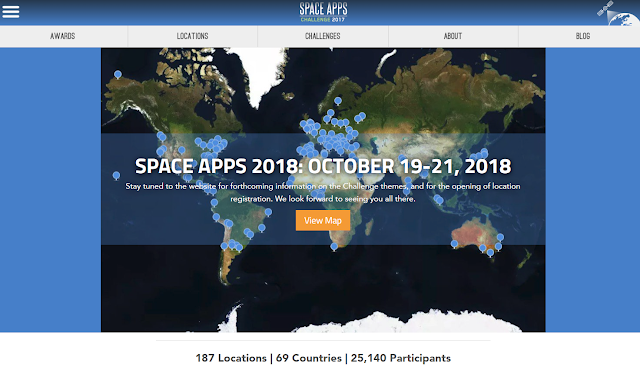Viewport: 640px width, 370px height.
Task: Visit the Blog tab
Action: tap(583, 36)
